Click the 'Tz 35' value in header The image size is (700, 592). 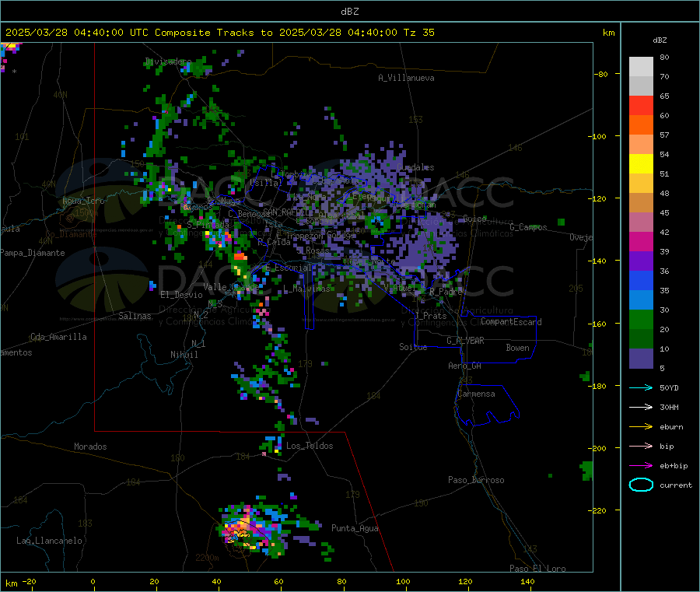[418, 33]
